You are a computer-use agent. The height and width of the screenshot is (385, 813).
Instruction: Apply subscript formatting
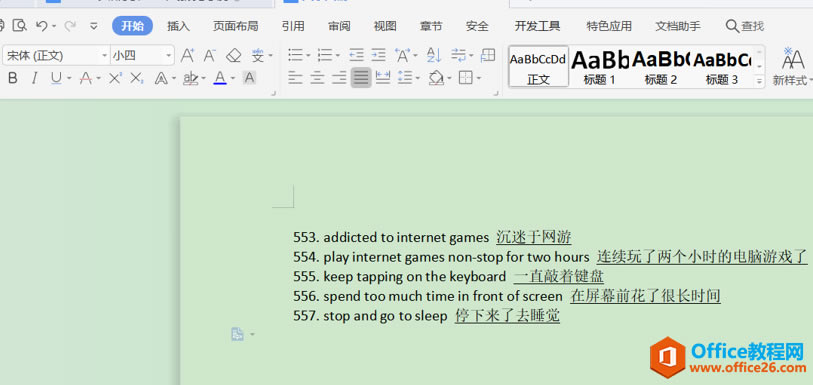pos(137,78)
